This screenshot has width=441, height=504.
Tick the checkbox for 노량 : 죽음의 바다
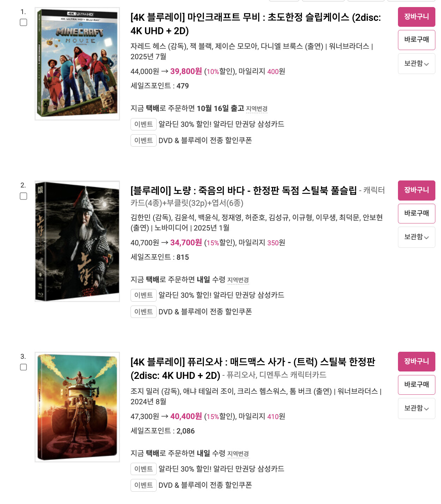click(23, 196)
